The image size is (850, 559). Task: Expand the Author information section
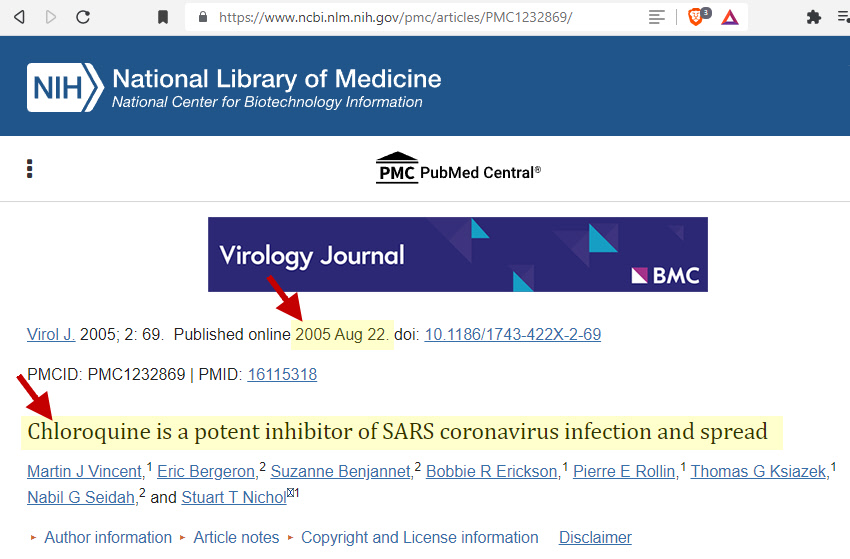coord(108,538)
